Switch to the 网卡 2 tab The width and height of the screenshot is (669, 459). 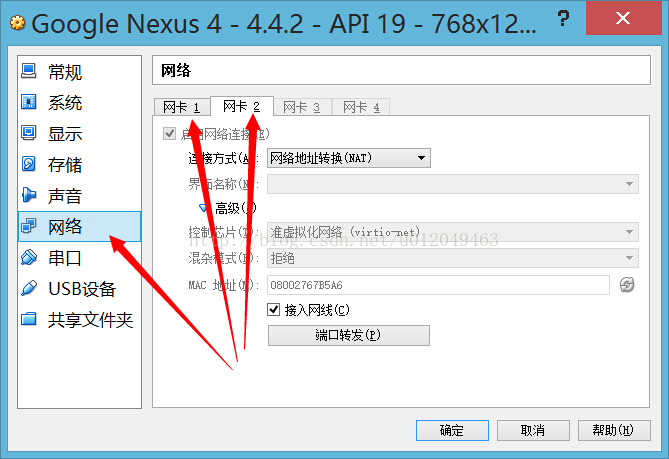(242, 106)
